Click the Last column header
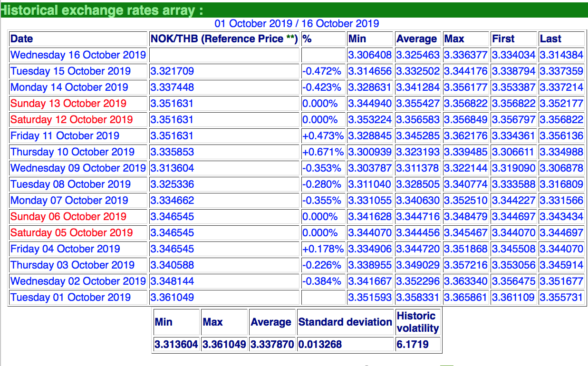Image resolution: width=588 pixels, height=366 pixels. coord(550,39)
